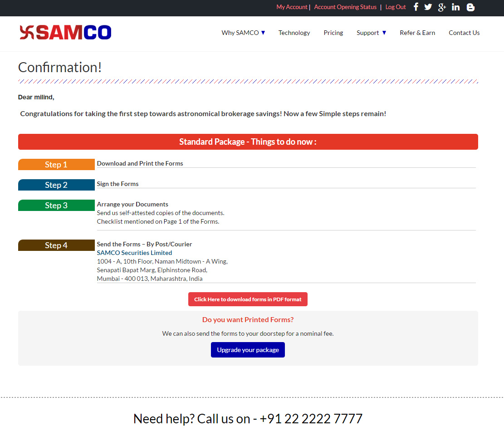Open the Support menu
The image size is (504, 431).
point(368,33)
